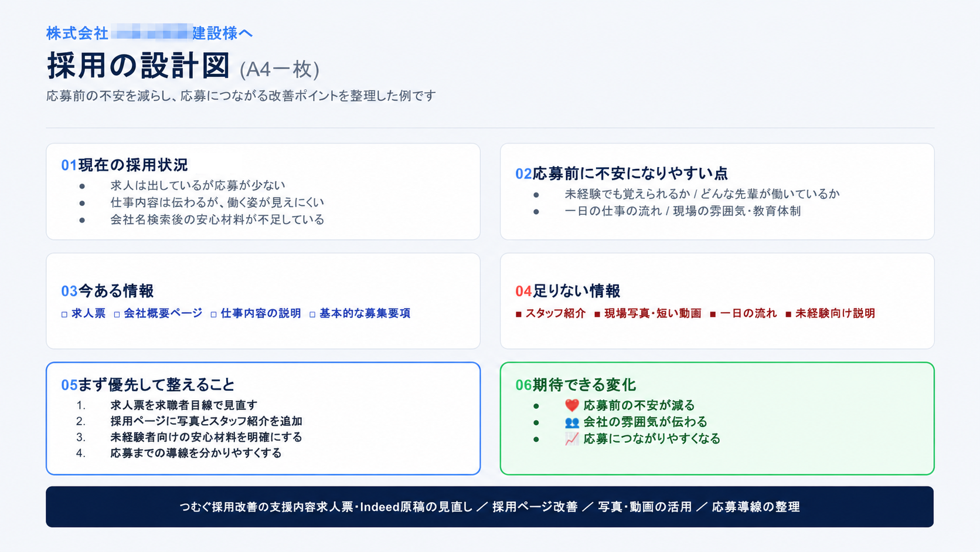Click the 基本的な募集要項 tag text
This screenshot has height=552, width=980.
(x=365, y=314)
